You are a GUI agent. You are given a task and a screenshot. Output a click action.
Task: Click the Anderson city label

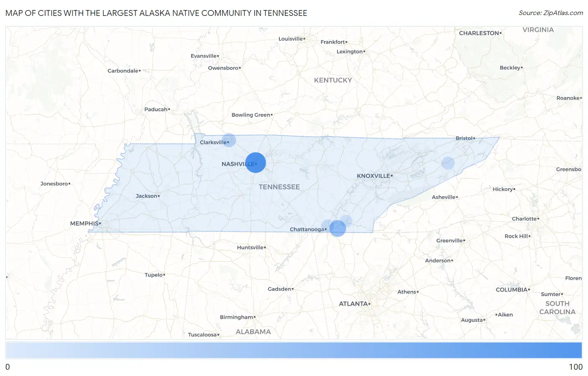[438, 261]
